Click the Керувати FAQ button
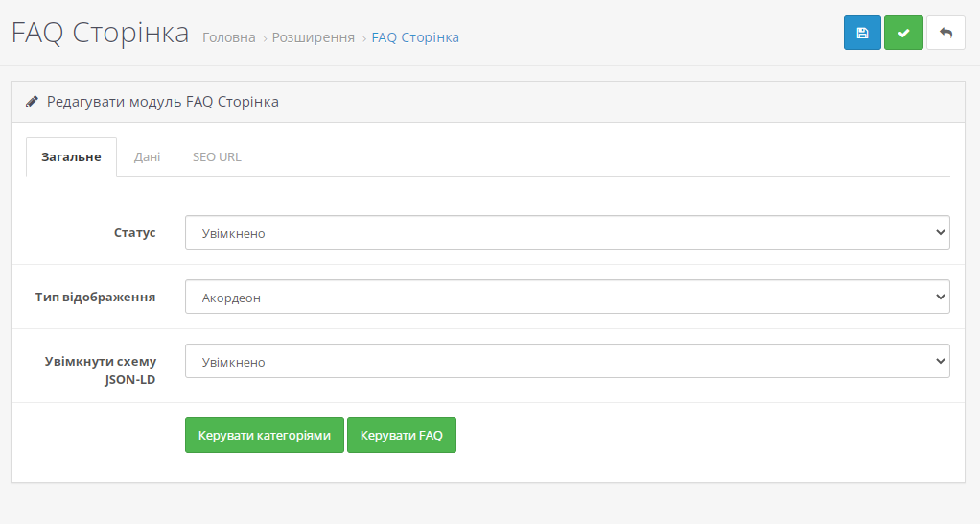 pyautogui.click(x=401, y=435)
